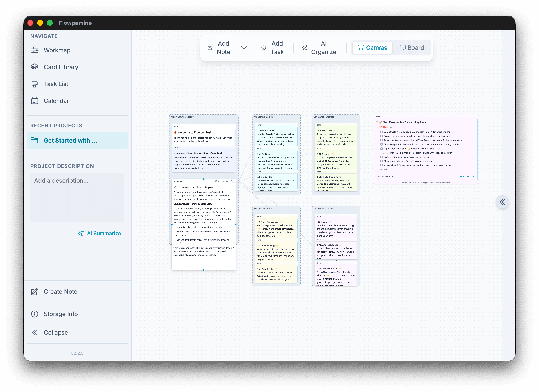Click the Suggest Links link

click(x=467, y=176)
